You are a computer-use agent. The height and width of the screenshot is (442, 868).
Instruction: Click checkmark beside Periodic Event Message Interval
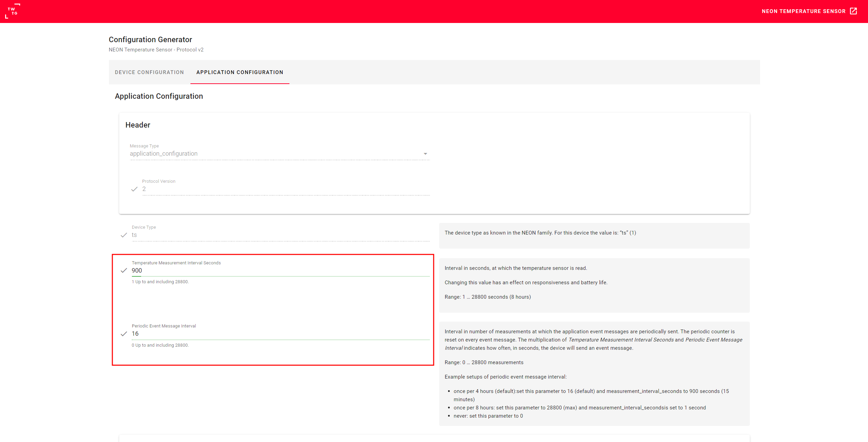tap(124, 334)
